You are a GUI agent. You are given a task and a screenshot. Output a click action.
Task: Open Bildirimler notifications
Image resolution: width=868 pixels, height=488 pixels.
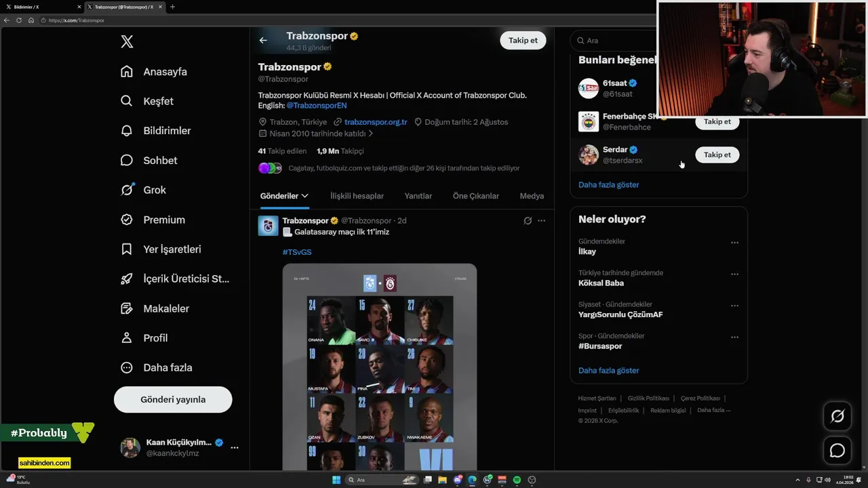point(155,131)
